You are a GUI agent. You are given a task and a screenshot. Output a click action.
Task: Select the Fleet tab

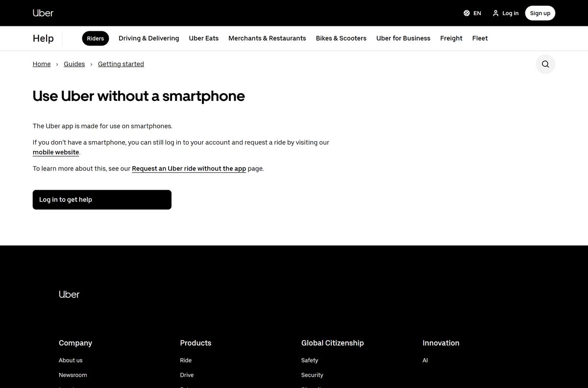pos(480,38)
